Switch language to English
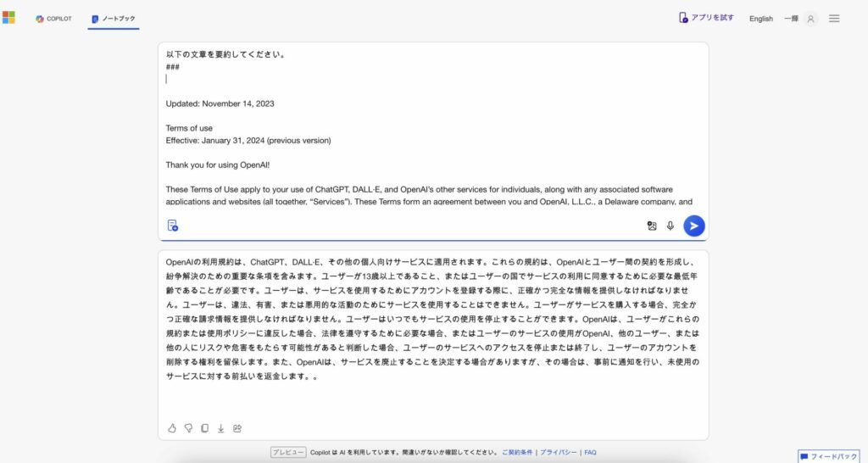Image resolution: width=868 pixels, height=463 pixels. pyautogui.click(x=760, y=19)
